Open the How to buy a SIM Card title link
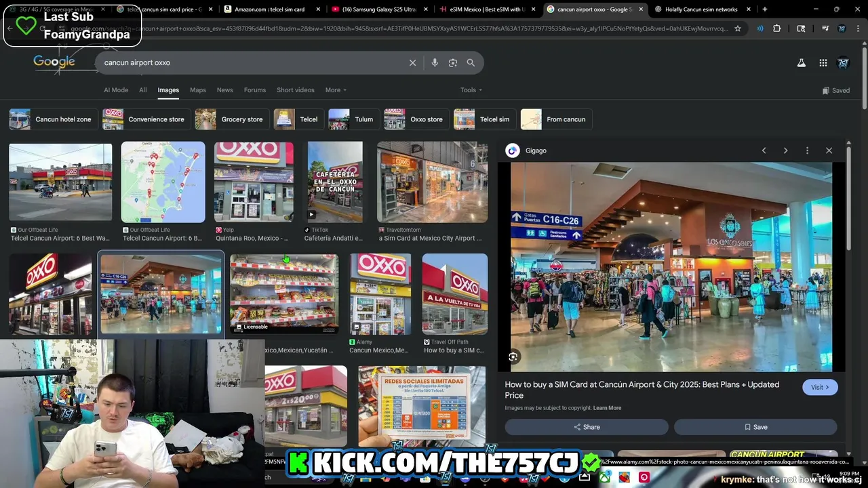The height and width of the screenshot is (488, 868). [x=642, y=390]
